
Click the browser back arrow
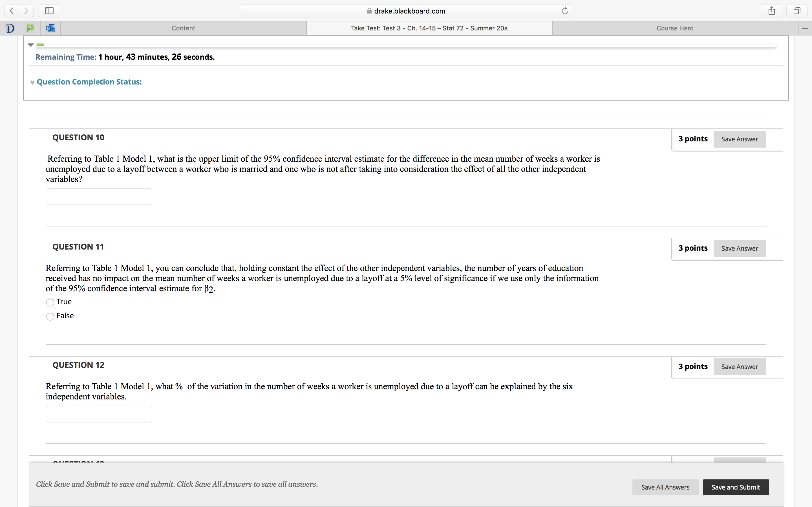(x=12, y=11)
